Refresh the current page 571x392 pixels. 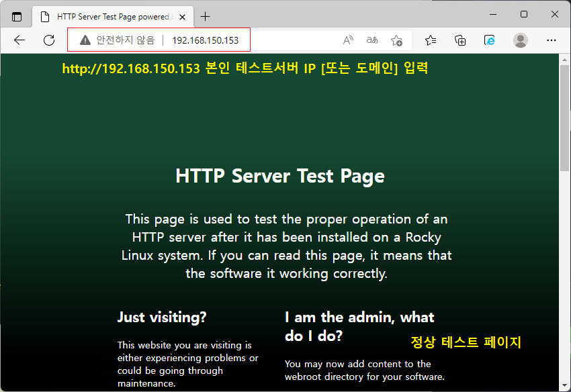[x=49, y=40]
